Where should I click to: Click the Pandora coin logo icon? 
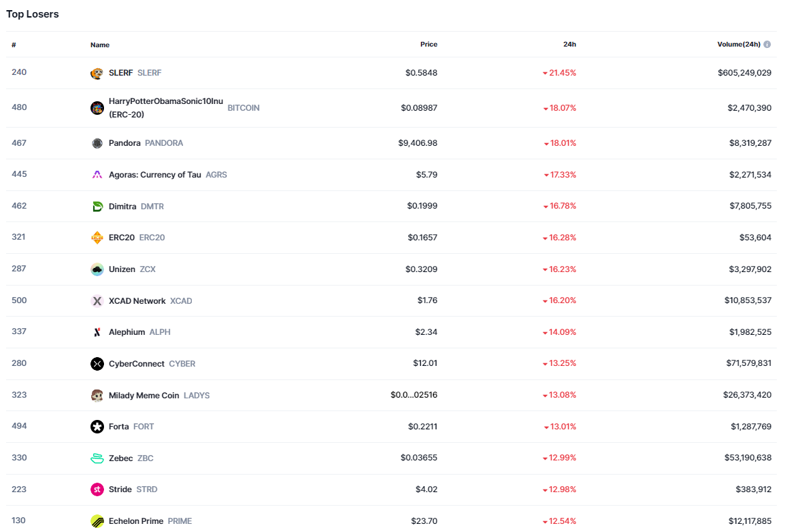[x=97, y=143]
